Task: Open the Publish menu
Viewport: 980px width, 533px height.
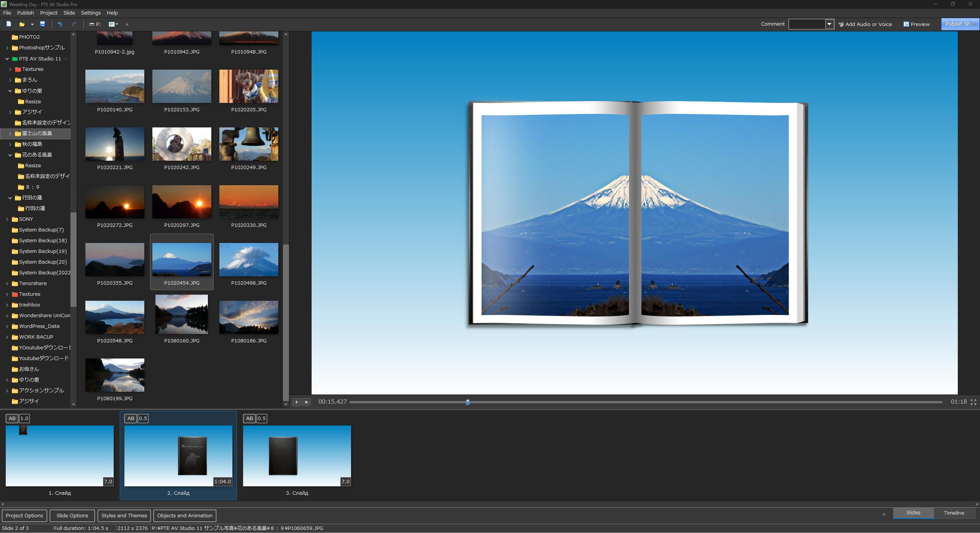Action: click(x=25, y=13)
